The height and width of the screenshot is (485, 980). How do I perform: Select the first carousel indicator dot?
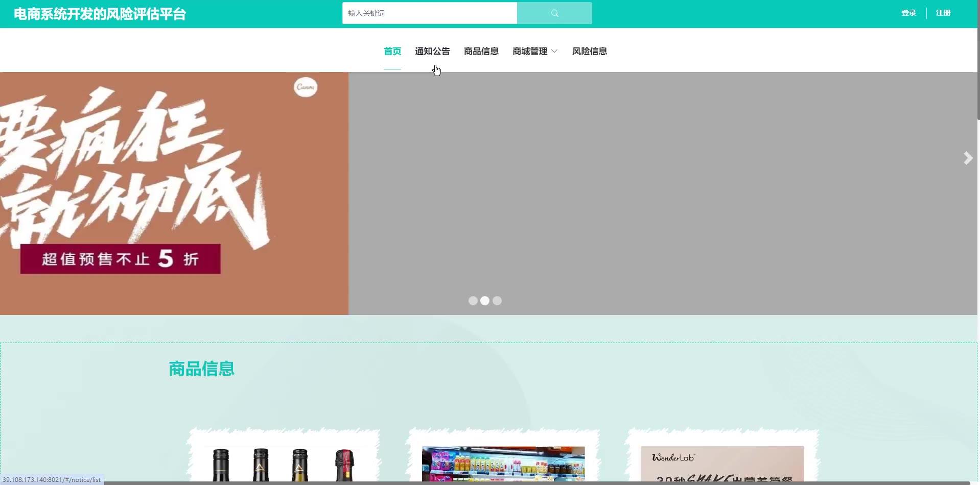pos(473,301)
